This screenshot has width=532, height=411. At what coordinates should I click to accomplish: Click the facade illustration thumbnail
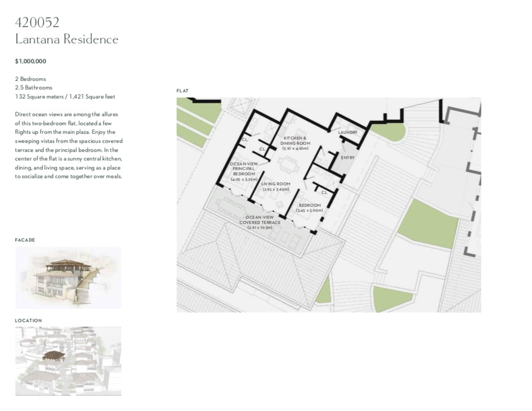point(68,277)
